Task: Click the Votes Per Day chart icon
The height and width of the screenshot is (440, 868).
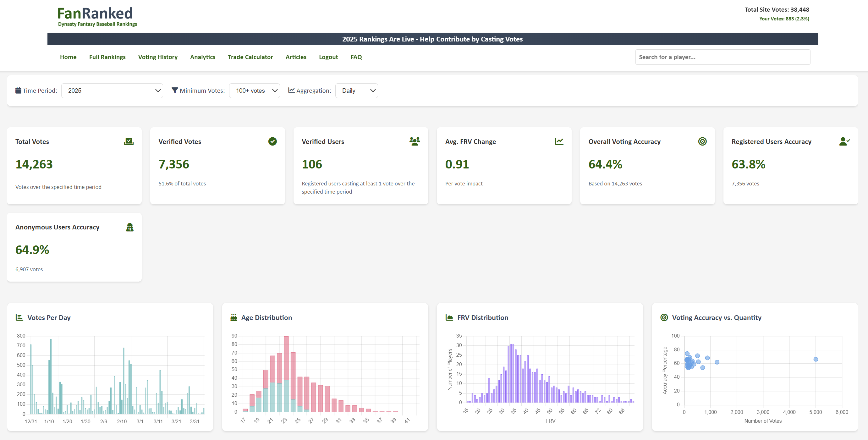Action: coord(19,317)
